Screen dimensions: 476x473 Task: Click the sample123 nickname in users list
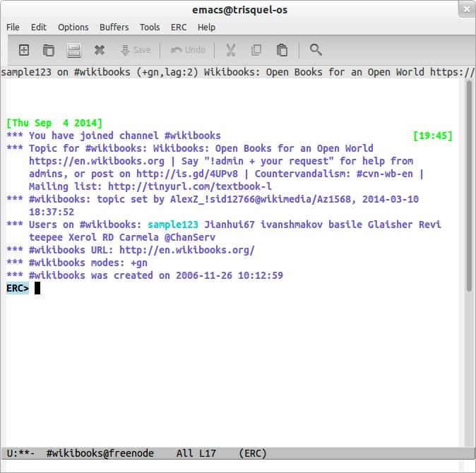(x=173, y=224)
